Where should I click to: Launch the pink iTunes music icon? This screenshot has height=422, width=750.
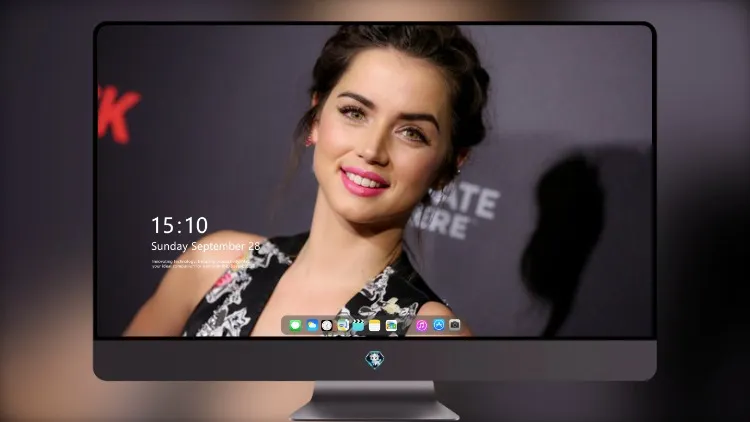pyautogui.click(x=421, y=325)
